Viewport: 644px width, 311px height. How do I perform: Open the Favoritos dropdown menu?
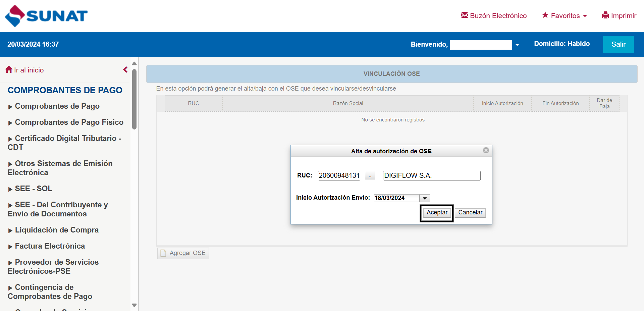tap(565, 16)
